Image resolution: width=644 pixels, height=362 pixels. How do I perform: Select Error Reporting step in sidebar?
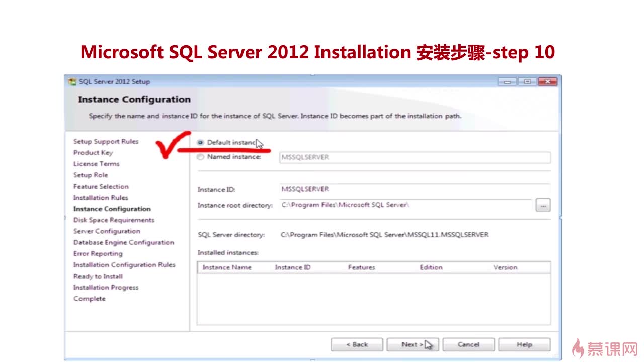click(x=98, y=254)
